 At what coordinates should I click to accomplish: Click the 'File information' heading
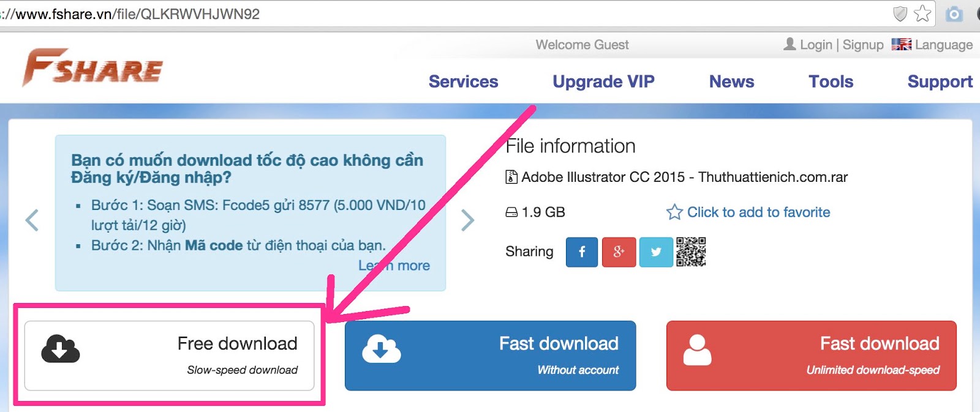(x=570, y=146)
